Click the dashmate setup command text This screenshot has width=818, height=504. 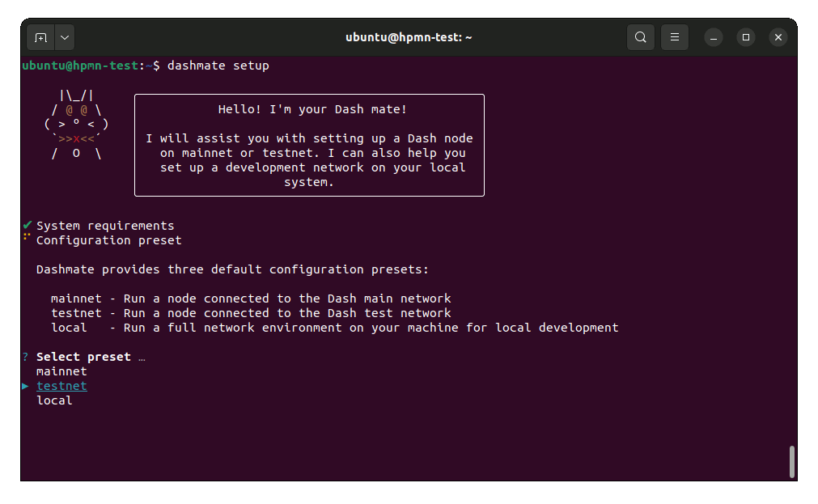click(218, 66)
